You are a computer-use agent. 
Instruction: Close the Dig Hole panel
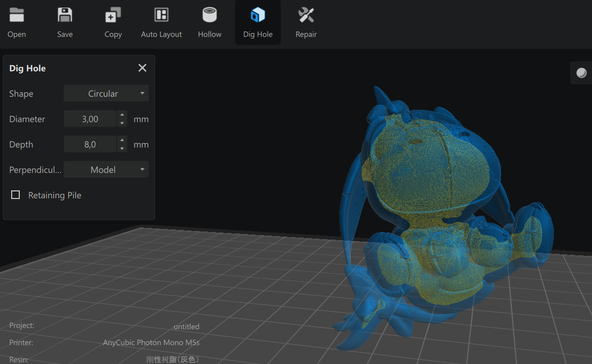pos(142,68)
